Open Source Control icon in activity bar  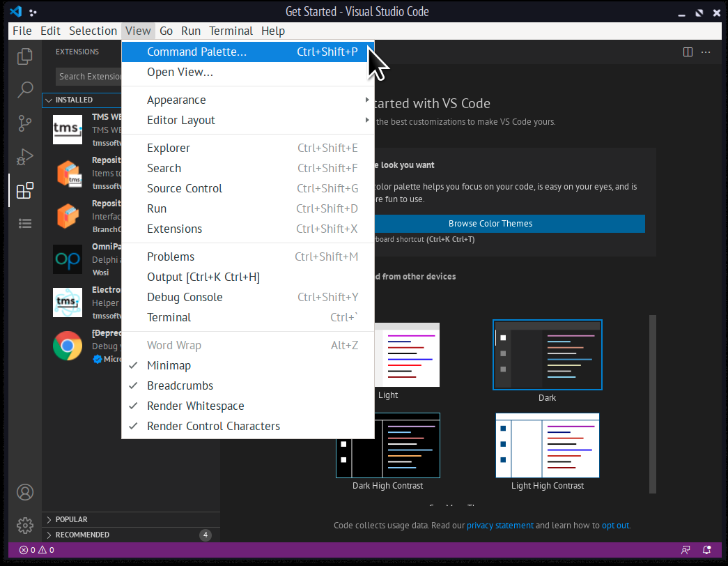tap(24, 123)
